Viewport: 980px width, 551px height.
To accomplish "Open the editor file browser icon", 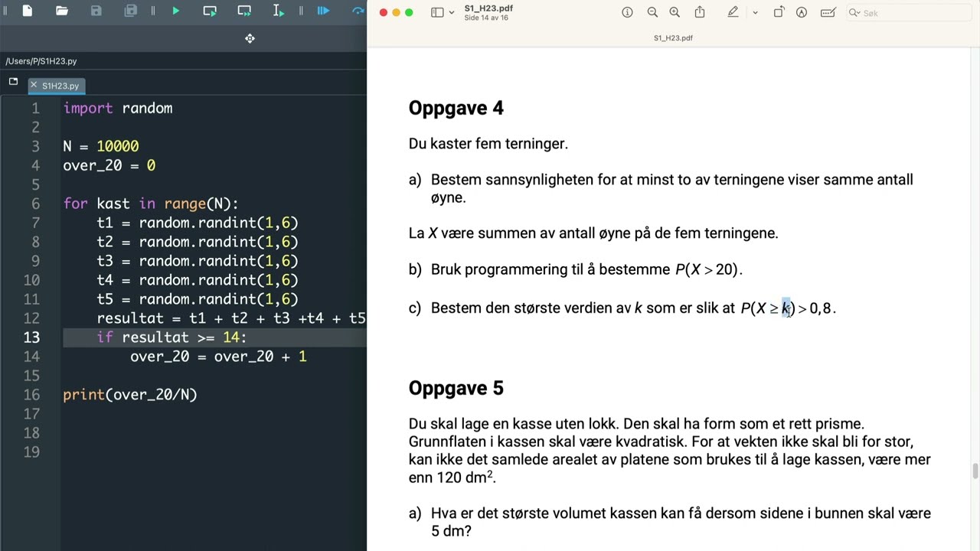I will tap(13, 81).
